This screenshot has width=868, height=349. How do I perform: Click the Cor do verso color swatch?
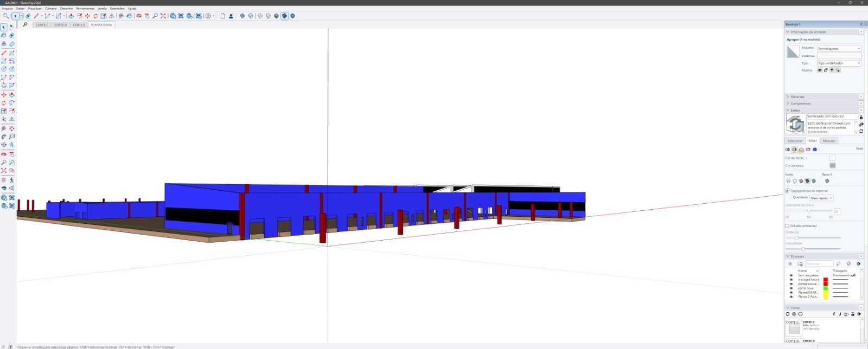(832, 165)
